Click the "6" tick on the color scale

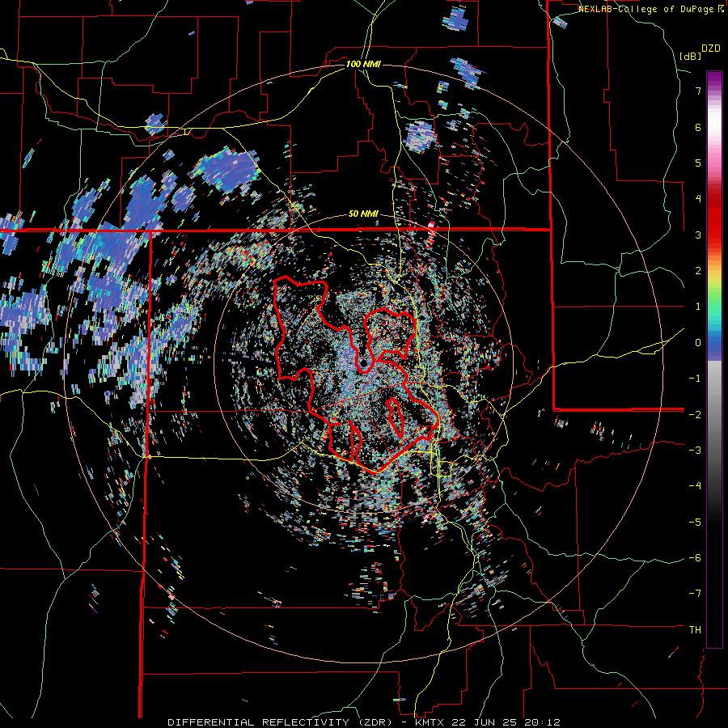coord(698,127)
